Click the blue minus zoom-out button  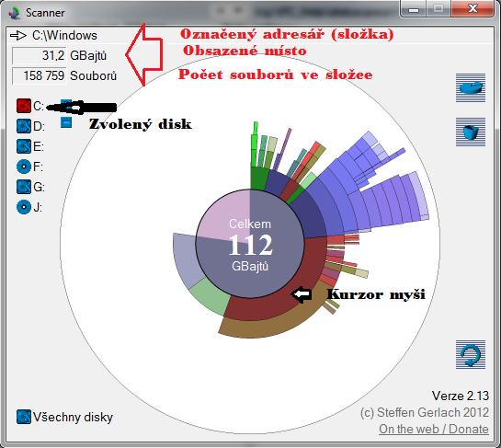tap(66, 122)
